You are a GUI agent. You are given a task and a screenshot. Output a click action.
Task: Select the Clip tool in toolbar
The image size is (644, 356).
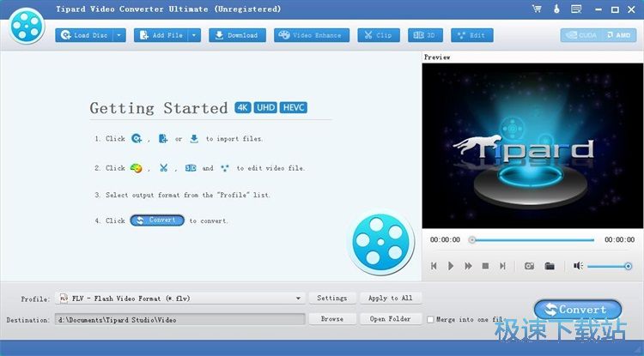(379, 35)
